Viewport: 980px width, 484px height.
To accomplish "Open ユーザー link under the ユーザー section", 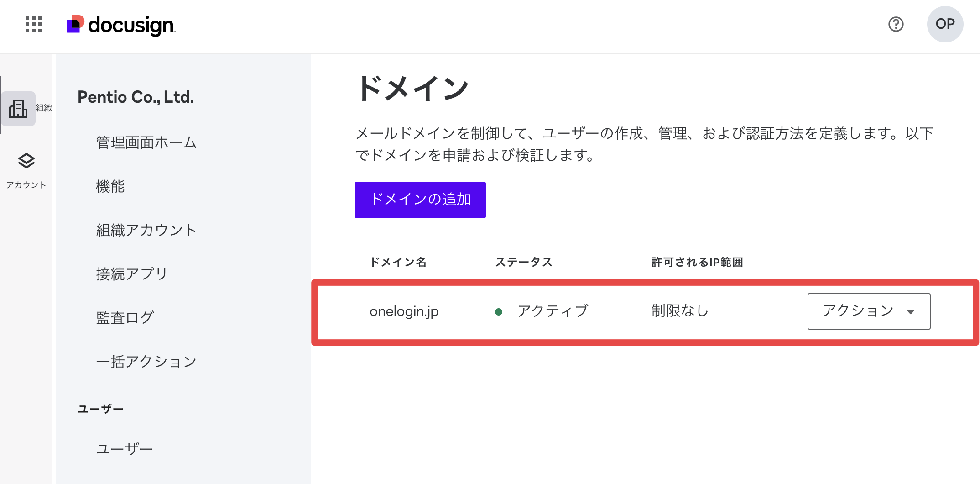I will point(125,449).
